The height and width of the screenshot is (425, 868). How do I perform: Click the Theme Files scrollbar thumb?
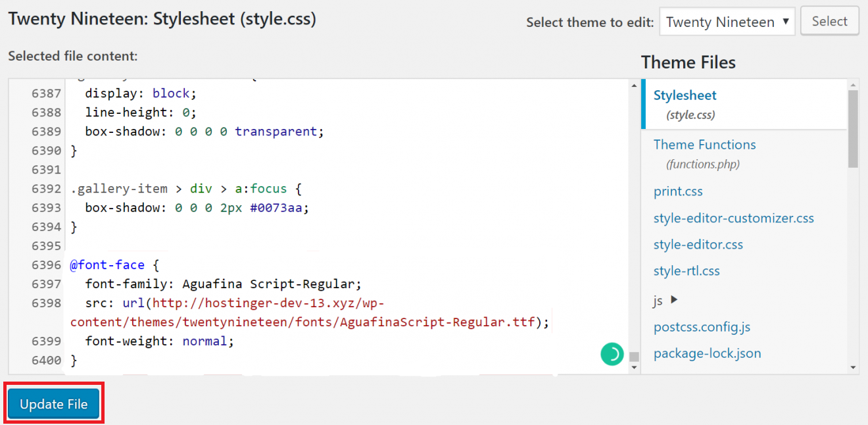coord(853,128)
